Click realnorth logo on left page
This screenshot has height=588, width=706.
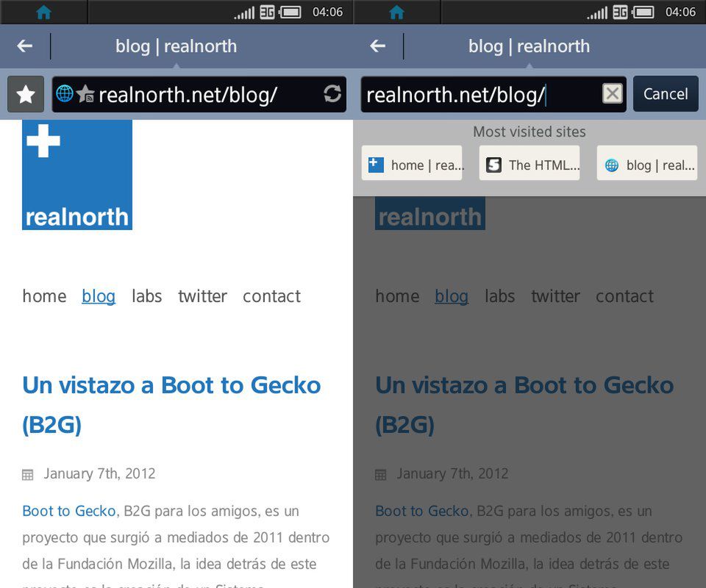(77, 175)
